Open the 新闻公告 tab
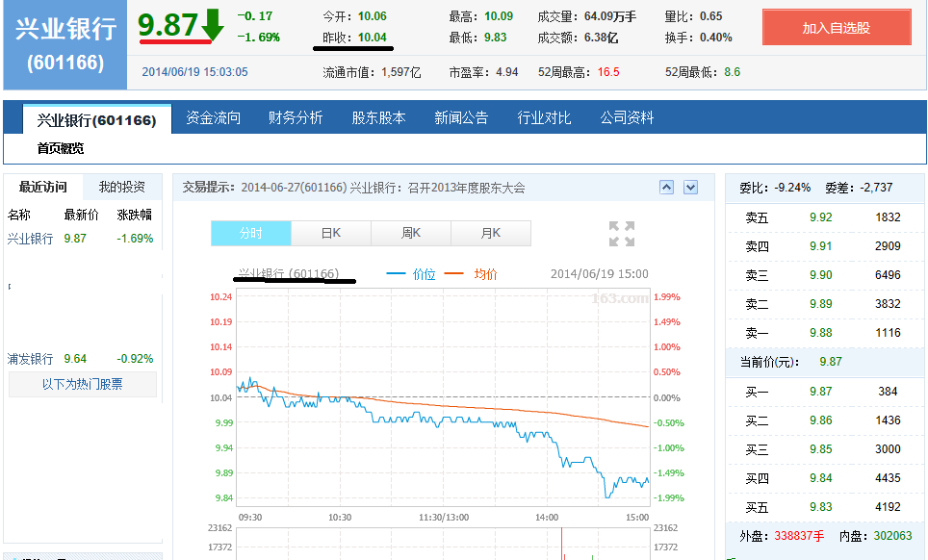Image resolution: width=928 pixels, height=560 pixels. coord(461,117)
